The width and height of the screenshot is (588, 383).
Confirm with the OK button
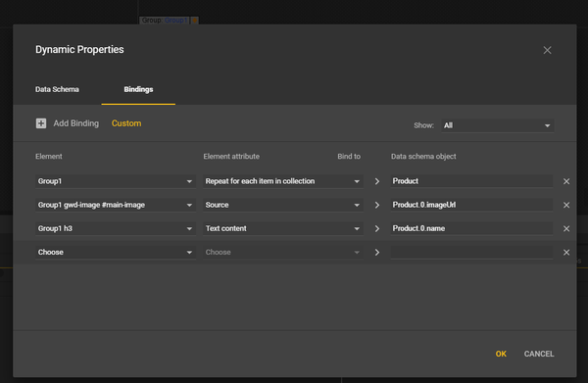(501, 354)
